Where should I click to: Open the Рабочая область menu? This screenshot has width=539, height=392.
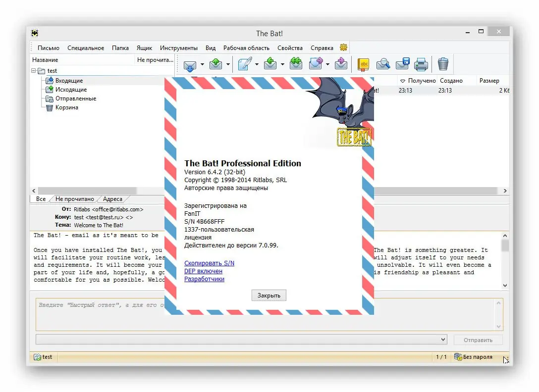pos(247,48)
